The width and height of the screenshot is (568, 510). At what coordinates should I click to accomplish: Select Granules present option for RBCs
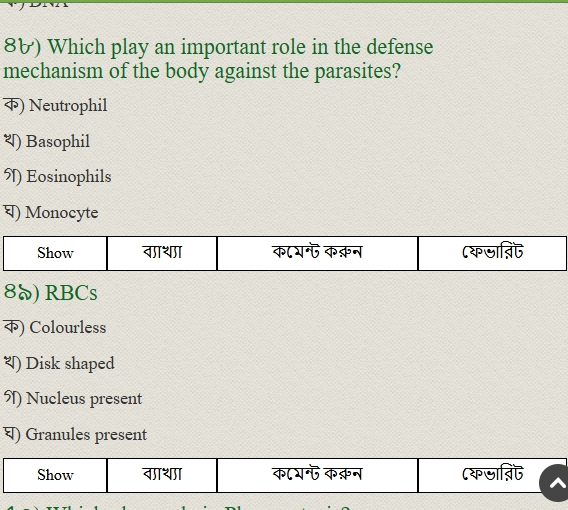(x=75, y=434)
